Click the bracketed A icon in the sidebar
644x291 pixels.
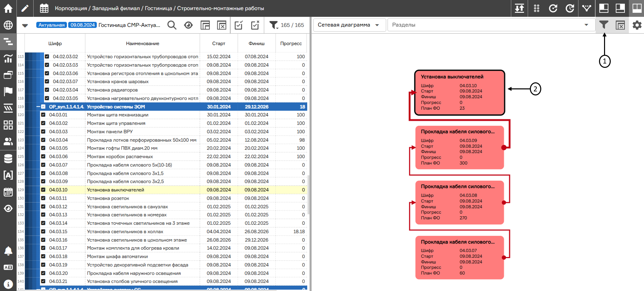pos(8,175)
